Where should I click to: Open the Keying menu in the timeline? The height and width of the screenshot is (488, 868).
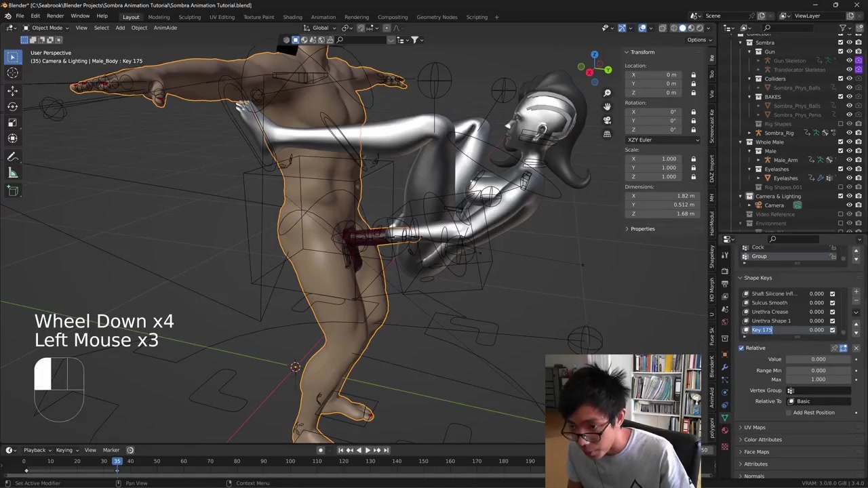tap(64, 450)
